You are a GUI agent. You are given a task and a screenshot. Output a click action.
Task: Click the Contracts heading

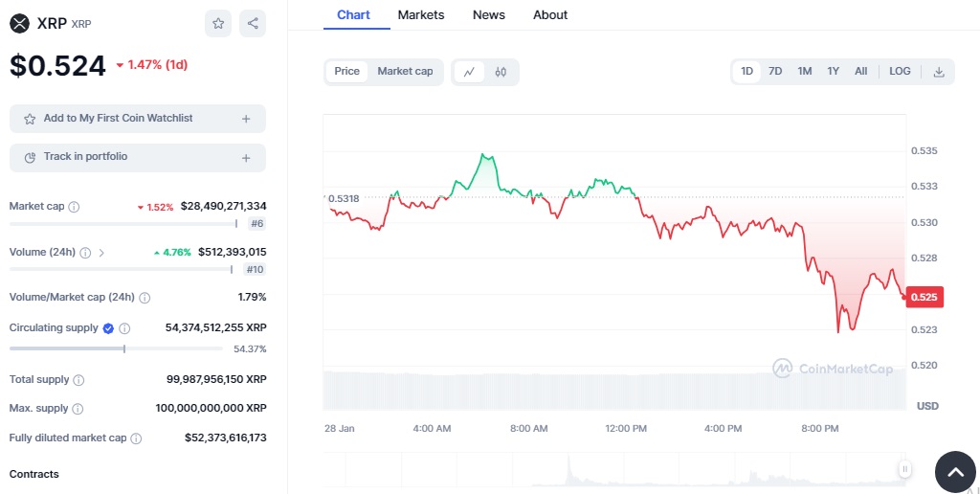tap(33, 475)
